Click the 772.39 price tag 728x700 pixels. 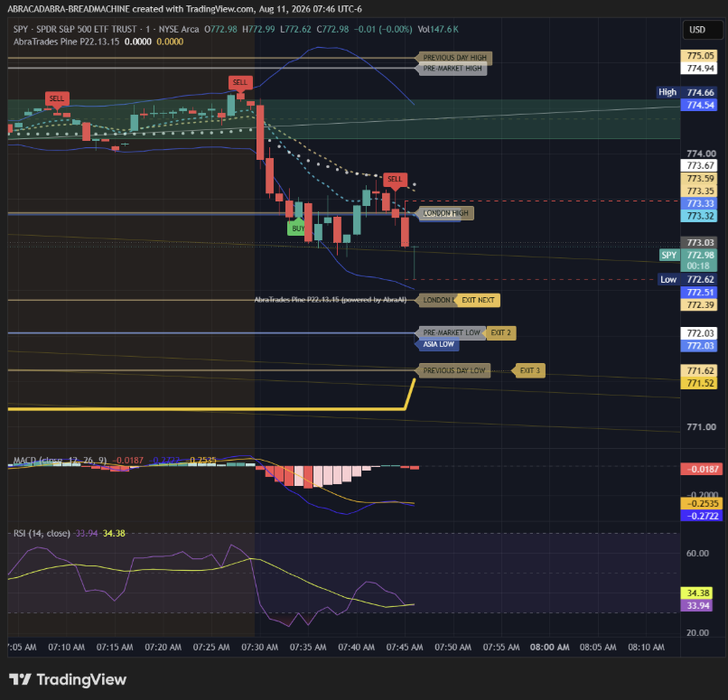coord(699,305)
